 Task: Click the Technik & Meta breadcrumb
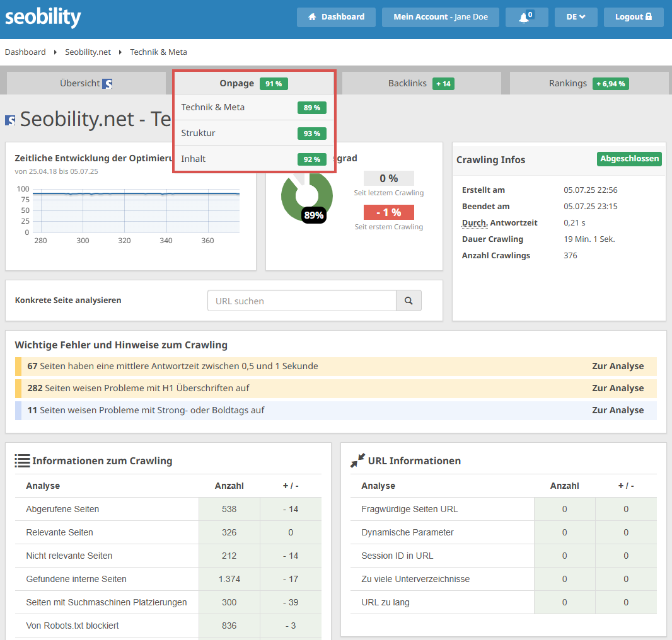(159, 52)
